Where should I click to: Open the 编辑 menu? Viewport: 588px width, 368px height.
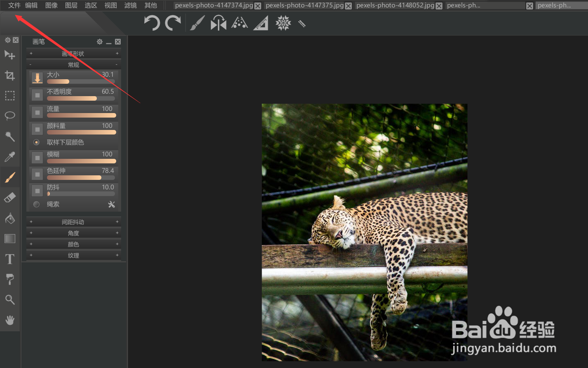(31, 5)
